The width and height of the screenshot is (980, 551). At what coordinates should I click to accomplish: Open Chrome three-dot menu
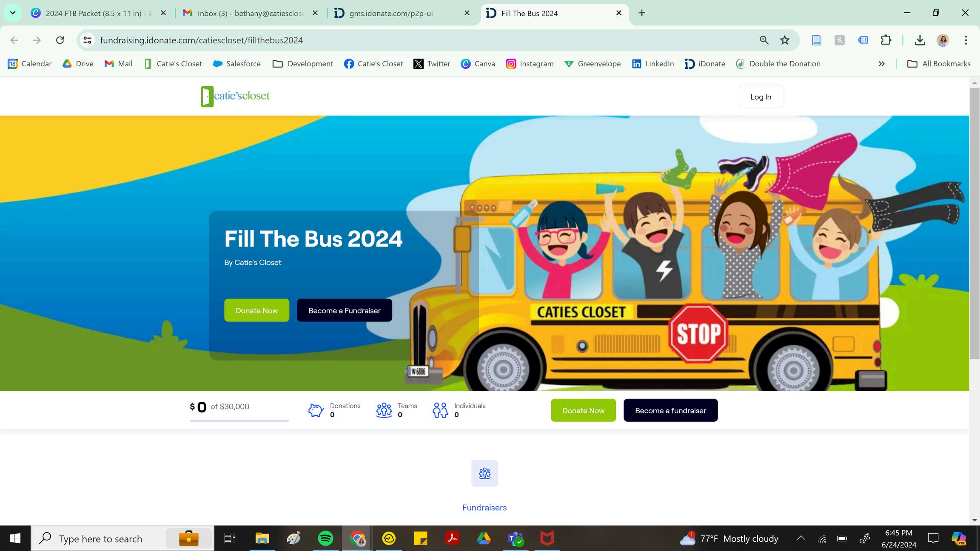tap(966, 40)
